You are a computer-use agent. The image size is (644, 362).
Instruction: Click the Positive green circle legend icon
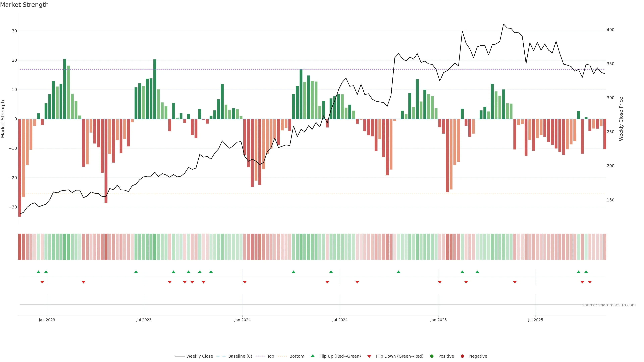[x=432, y=356]
